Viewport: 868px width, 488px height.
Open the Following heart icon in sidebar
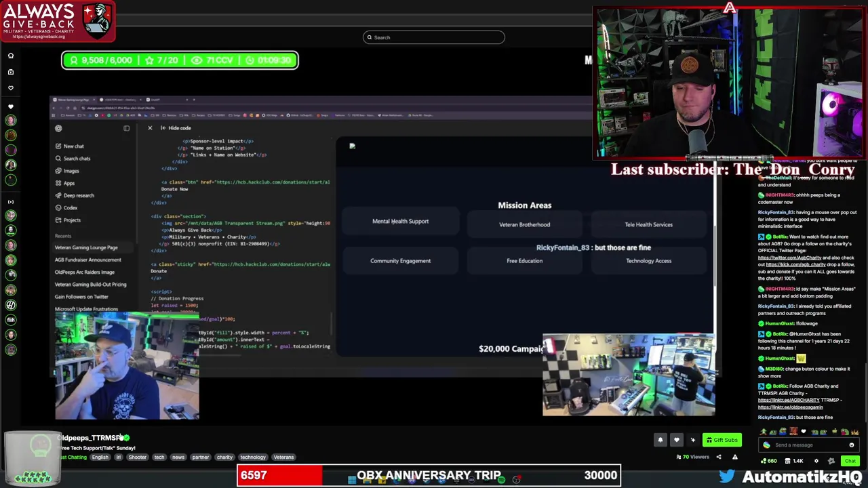11,88
